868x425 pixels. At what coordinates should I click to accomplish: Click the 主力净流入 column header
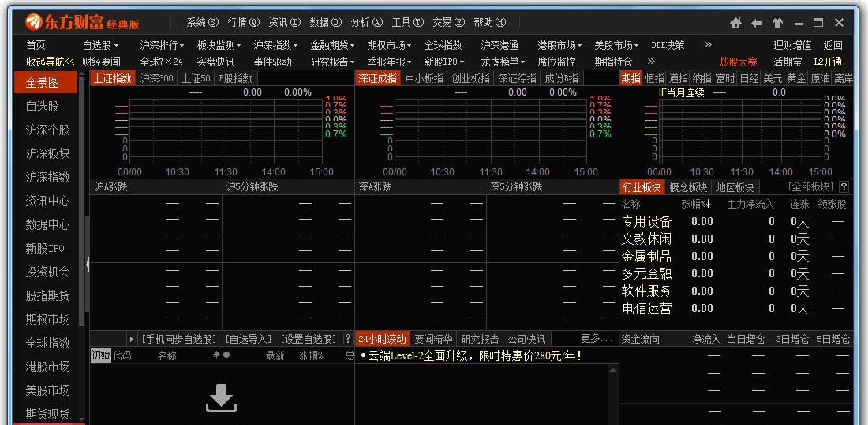(x=750, y=205)
